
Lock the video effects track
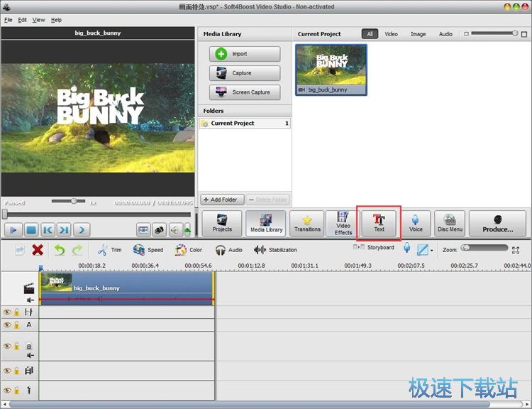[x=16, y=312]
